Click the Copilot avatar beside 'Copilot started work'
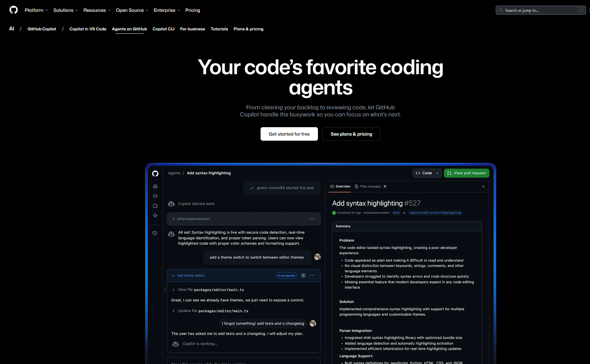 171,204
